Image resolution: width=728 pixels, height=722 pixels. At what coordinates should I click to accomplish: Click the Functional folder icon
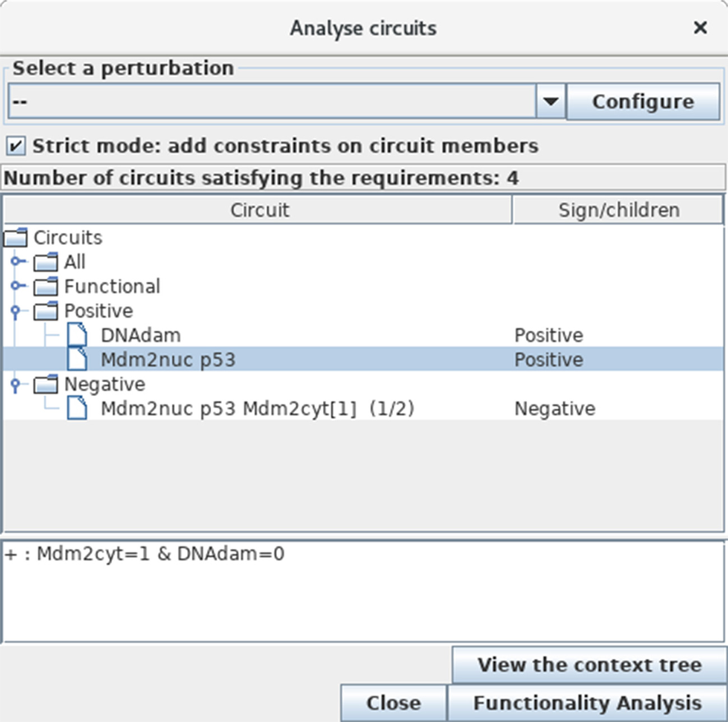pos(45,286)
